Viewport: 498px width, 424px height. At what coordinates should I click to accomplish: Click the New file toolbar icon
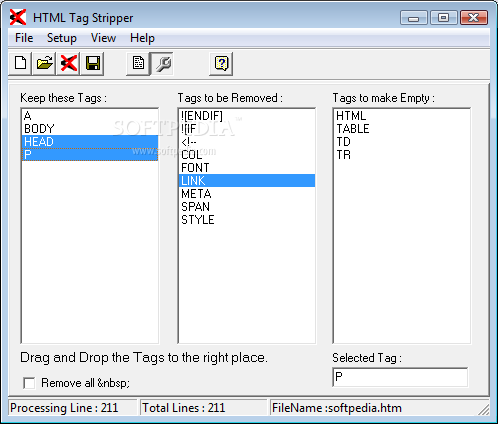(x=20, y=63)
